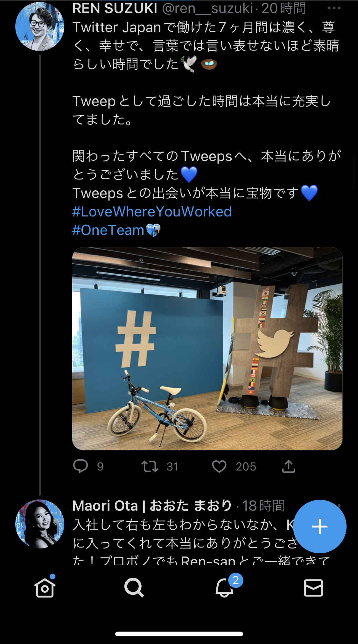358x644 pixels.
Task: View Maori Ota's profile avatar
Action: tap(40, 524)
